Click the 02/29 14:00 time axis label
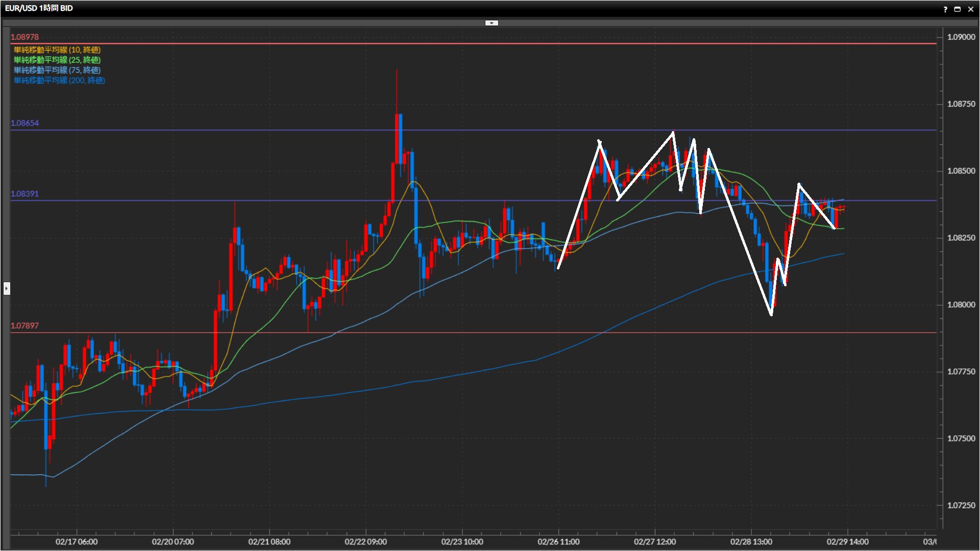 pyautogui.click(x=847, y=542)
